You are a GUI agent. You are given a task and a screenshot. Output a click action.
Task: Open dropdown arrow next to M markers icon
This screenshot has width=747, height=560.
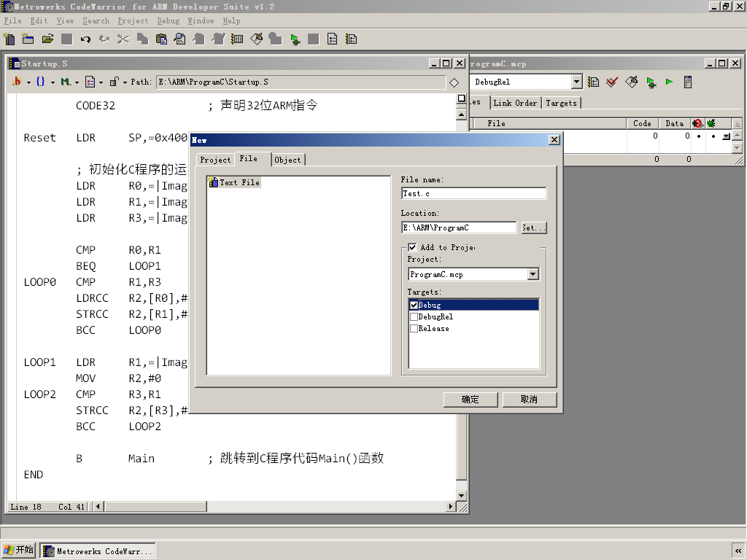(x=77, y=82)
